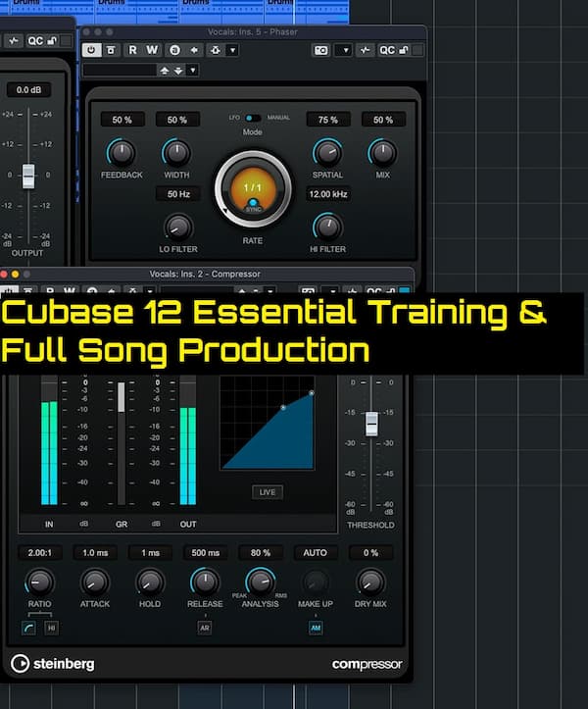Click QC button in the left background window
The height and width of the screenshot is (709, 588).
point(35,41)
